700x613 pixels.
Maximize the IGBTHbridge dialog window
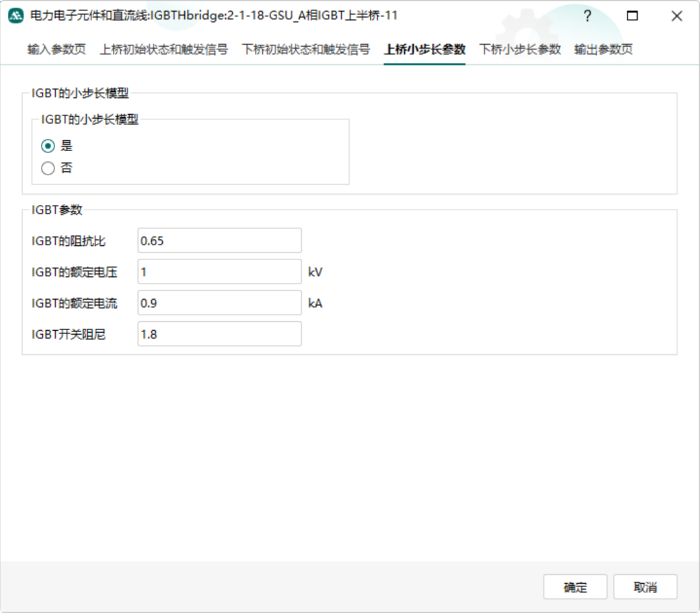coord(632,16)
